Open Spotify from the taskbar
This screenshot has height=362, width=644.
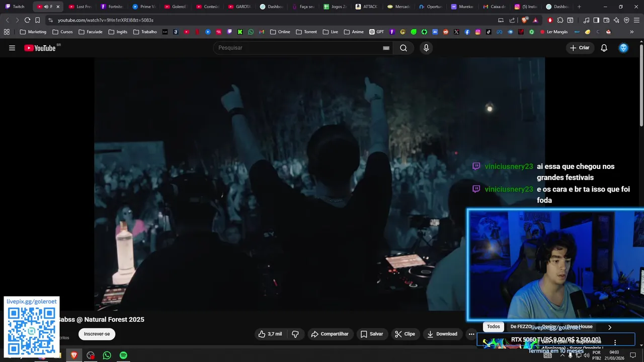pos(123,355)
